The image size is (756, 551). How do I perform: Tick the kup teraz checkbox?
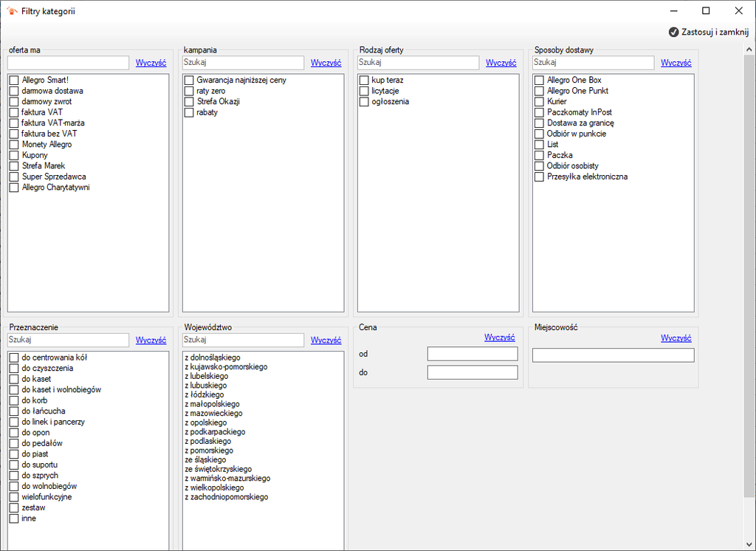pyautogui.click(x=364, y=80)
